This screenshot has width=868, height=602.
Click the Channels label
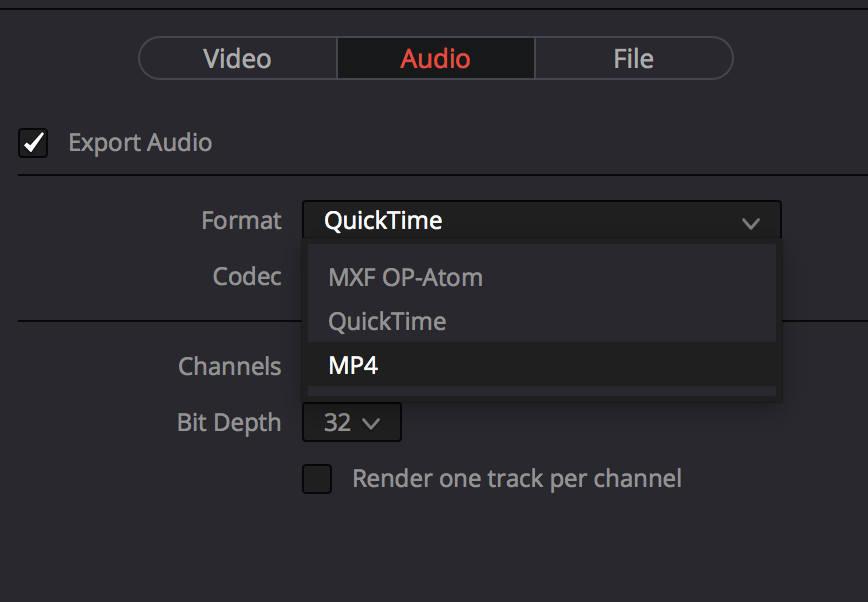click(x=229, y=366)
